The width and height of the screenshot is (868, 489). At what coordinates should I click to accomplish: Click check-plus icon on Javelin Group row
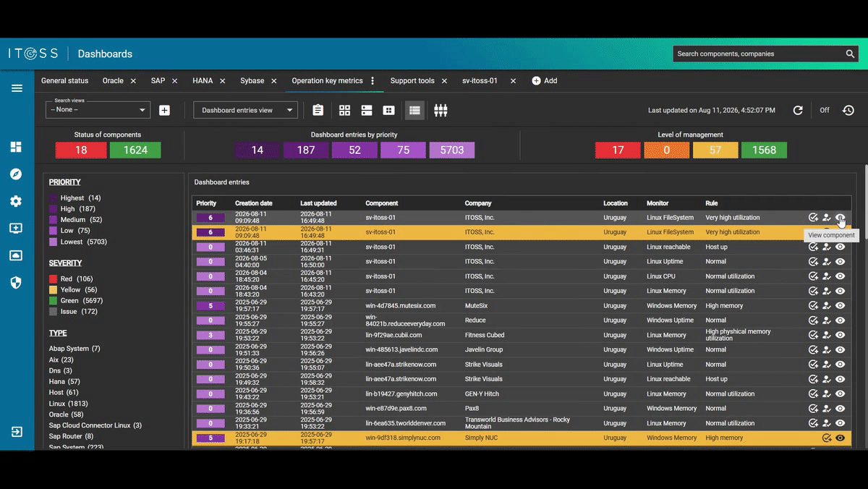click(x=813, y=350)
